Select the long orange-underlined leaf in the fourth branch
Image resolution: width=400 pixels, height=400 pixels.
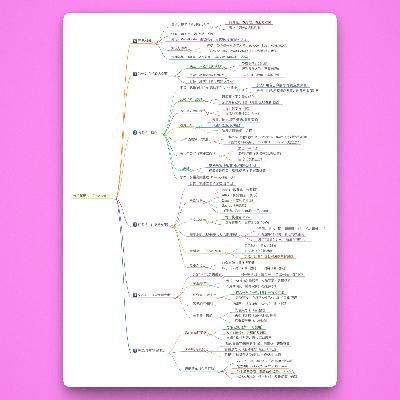(x=269, y=256)
